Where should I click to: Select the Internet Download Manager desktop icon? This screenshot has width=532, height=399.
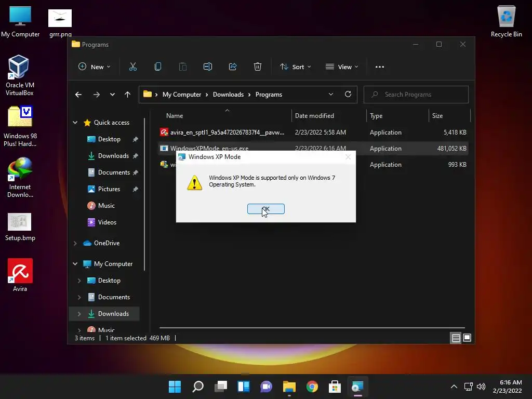[20, 177]
